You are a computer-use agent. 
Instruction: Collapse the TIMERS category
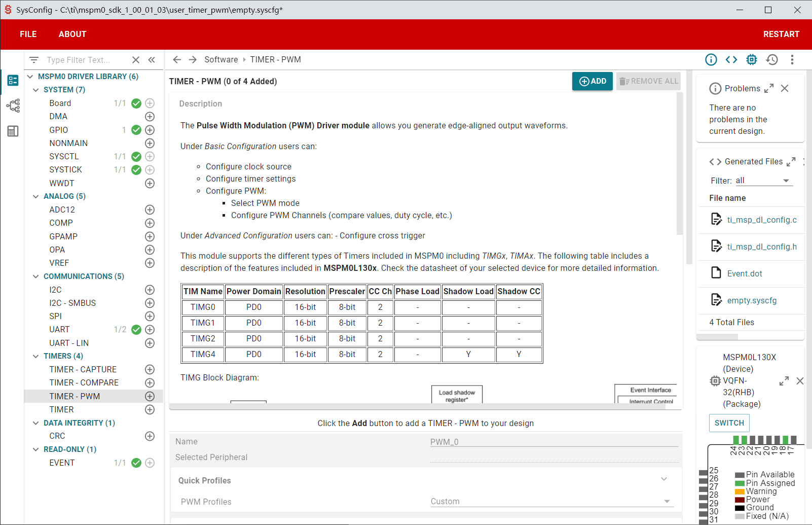pyautogui.click(x=35, y=356)
